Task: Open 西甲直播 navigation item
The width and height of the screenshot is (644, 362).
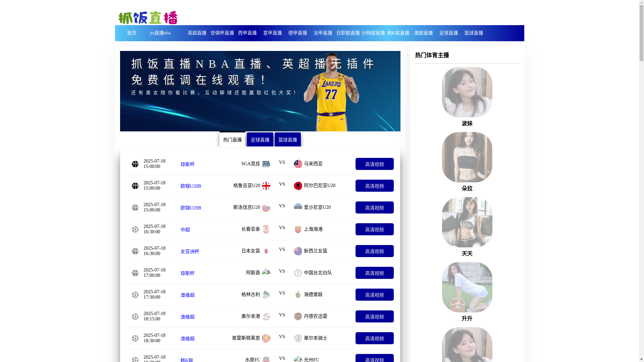Action: (247, 33)
